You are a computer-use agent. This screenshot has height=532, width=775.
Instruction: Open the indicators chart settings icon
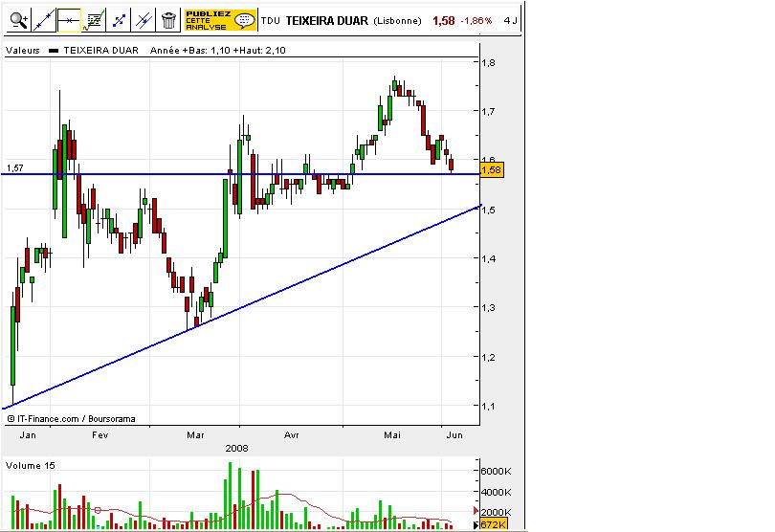point(94,20)
